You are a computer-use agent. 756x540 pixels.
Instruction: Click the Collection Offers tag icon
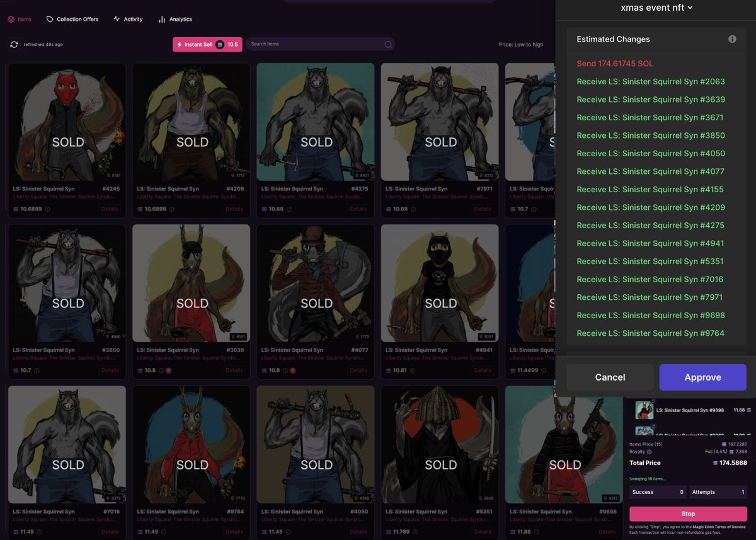(x=50, y=20)
